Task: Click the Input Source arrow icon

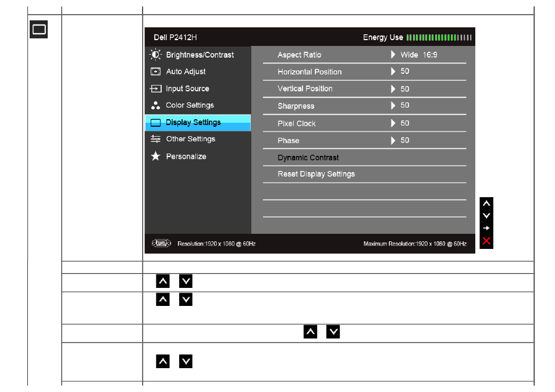Action: (155, 88)
